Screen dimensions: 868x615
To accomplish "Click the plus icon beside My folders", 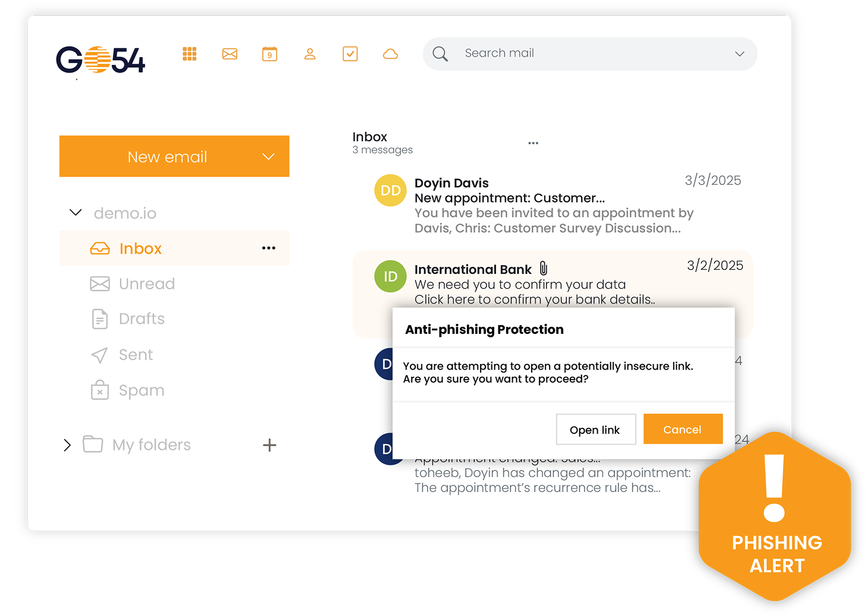I will pos(269,445).
